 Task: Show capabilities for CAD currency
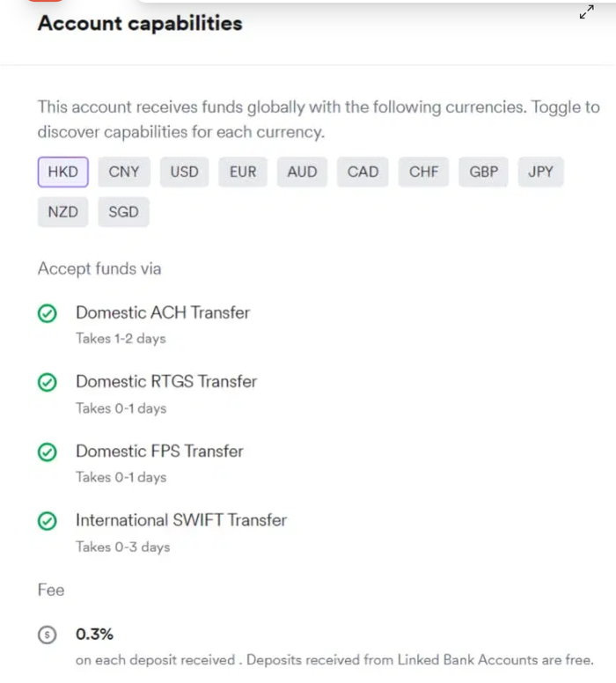tap(363, 172)
